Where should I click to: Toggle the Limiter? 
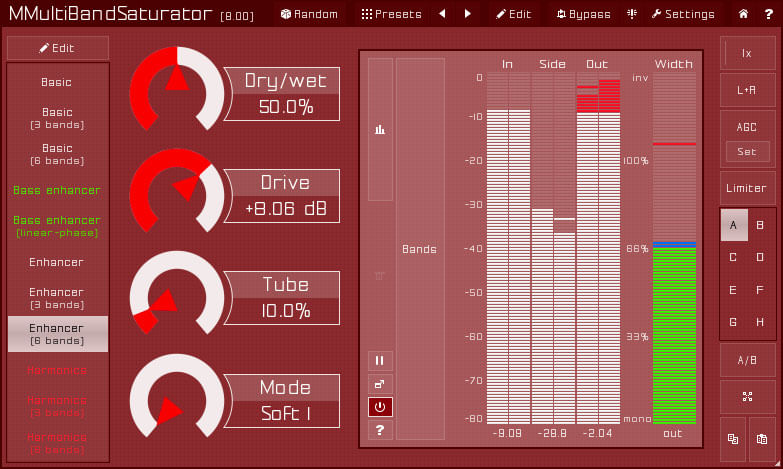747,188
